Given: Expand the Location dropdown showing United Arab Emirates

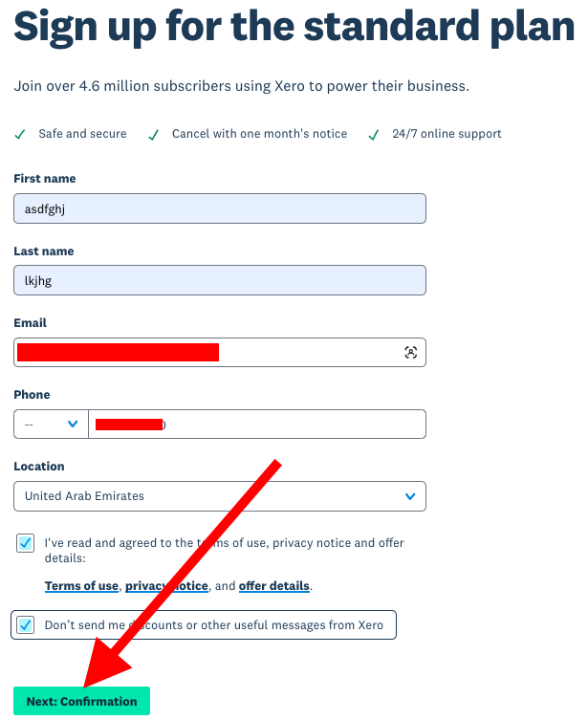Looking at the screenshot, I should [220, 496].
